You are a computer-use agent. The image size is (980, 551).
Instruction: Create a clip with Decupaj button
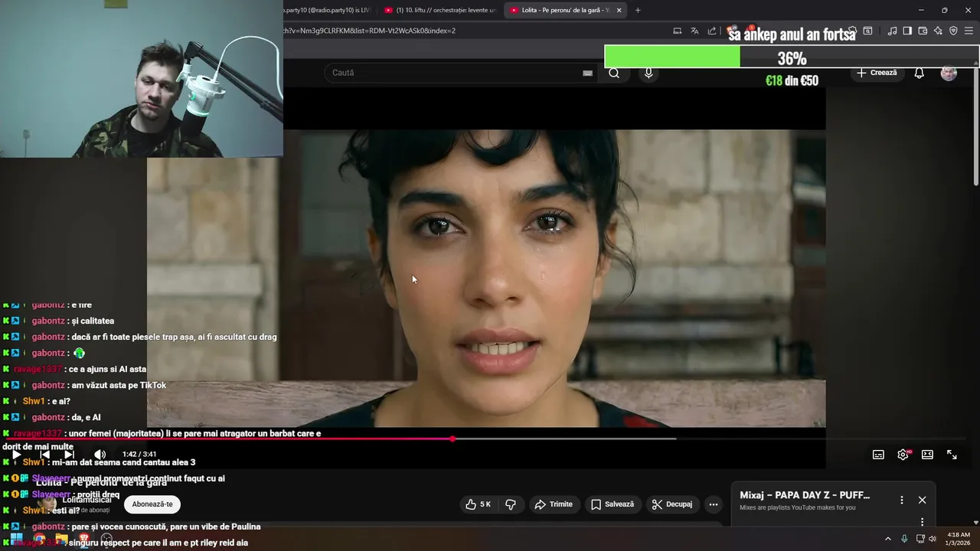[x=672, y=504]
